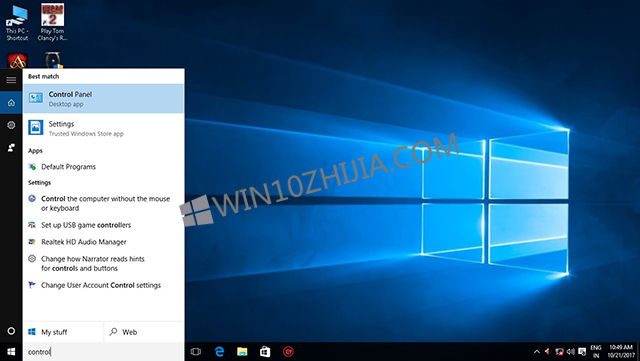Image resolution: width=640 pixels, height=361 pixels.
Task: Open the clock showing 10:49 AM
Action: [x=620, y=352]
